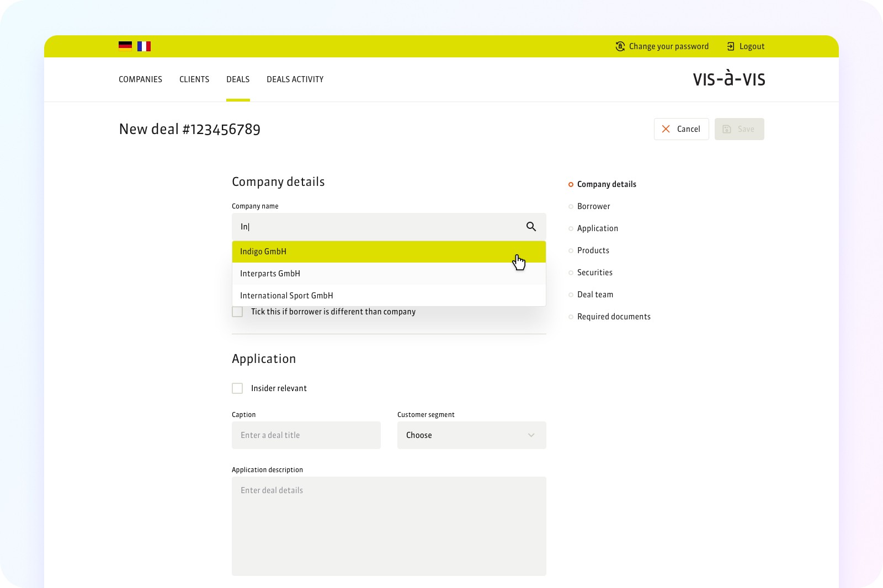Screen dimensions: 883x588
Task: Cancel the new deal
Action: [682, 129]
